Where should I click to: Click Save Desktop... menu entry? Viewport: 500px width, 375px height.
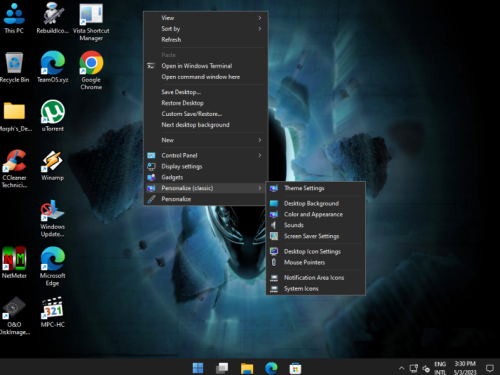pos(206,92)
